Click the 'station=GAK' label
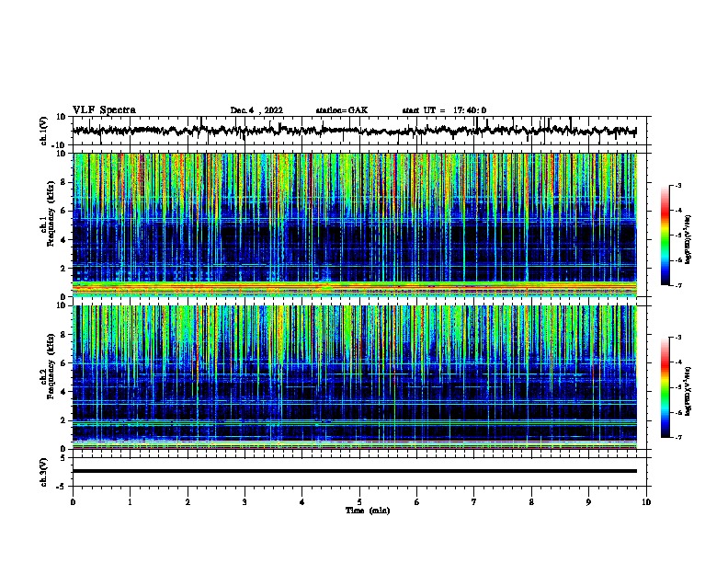 (x=342, y=110)
